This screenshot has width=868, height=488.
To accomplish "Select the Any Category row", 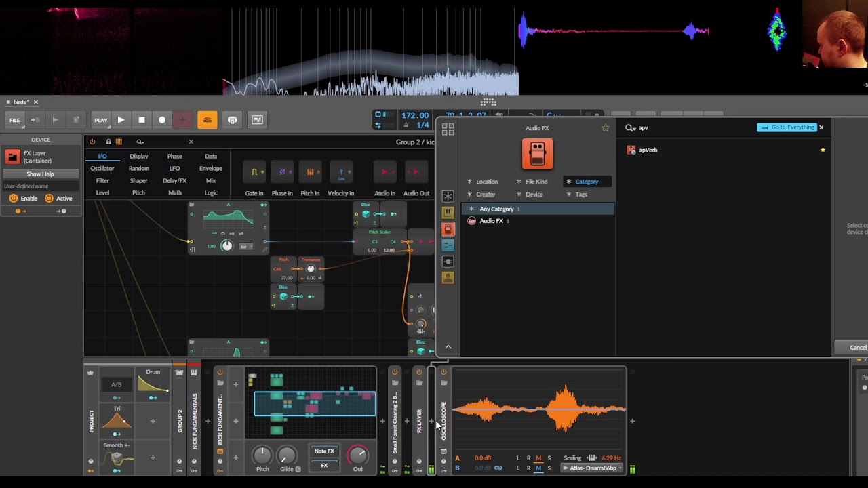I will point(538,209).
